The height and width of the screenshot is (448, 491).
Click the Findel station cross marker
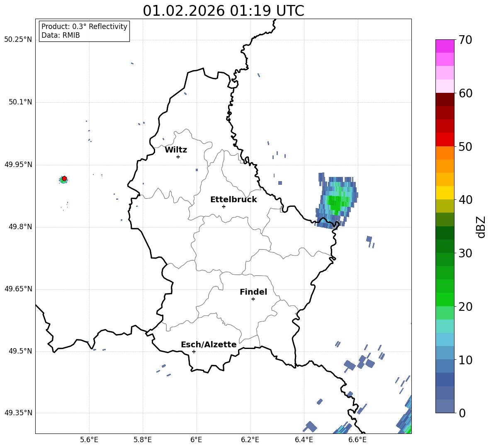click(253, 299)
